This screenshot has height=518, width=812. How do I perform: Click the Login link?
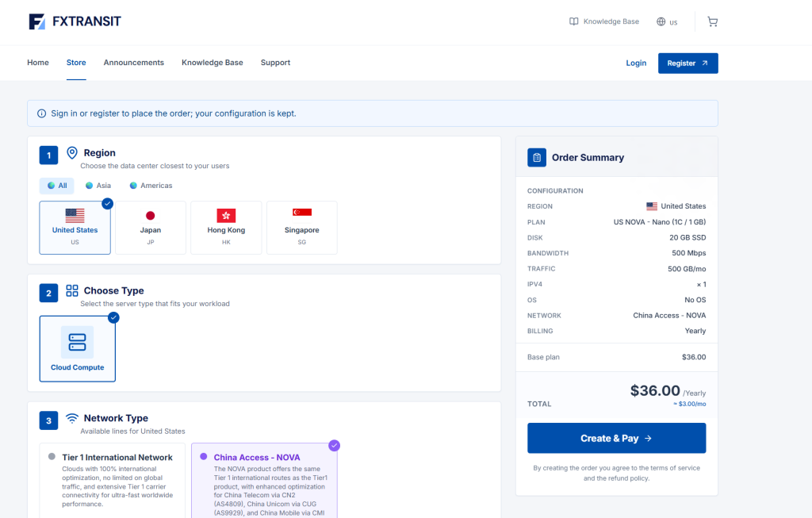636,63
